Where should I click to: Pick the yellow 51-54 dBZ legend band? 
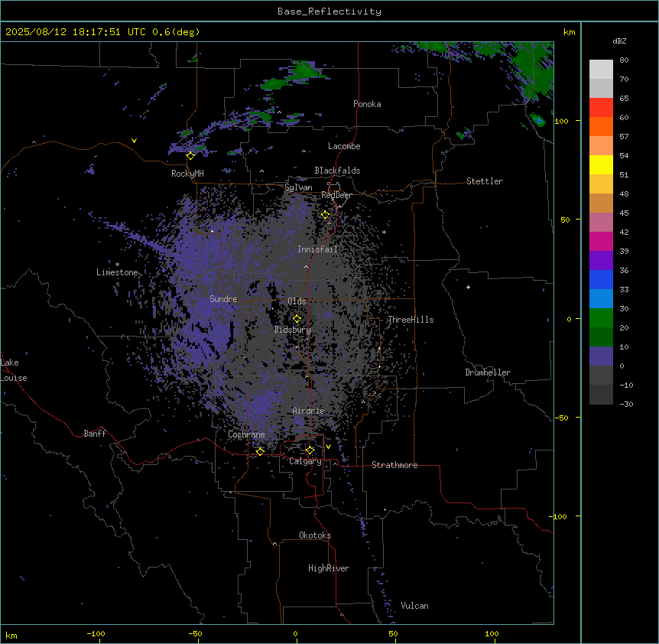tap(601, 164)
